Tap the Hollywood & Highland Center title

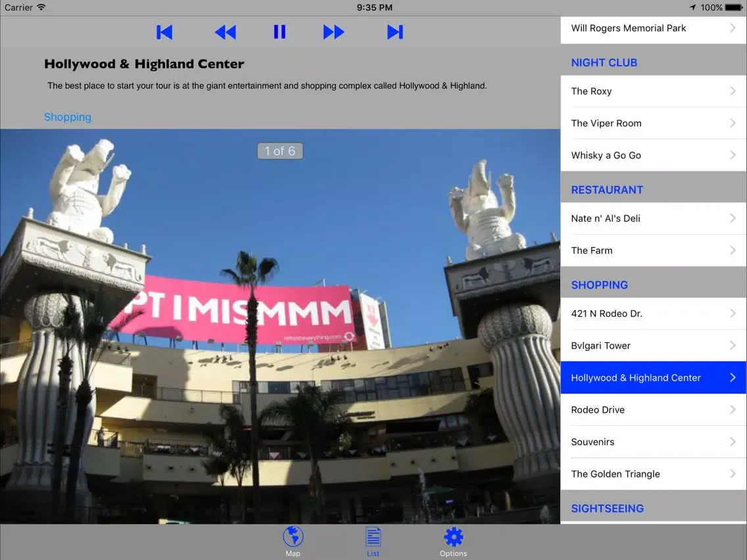(x=144, y=64)
